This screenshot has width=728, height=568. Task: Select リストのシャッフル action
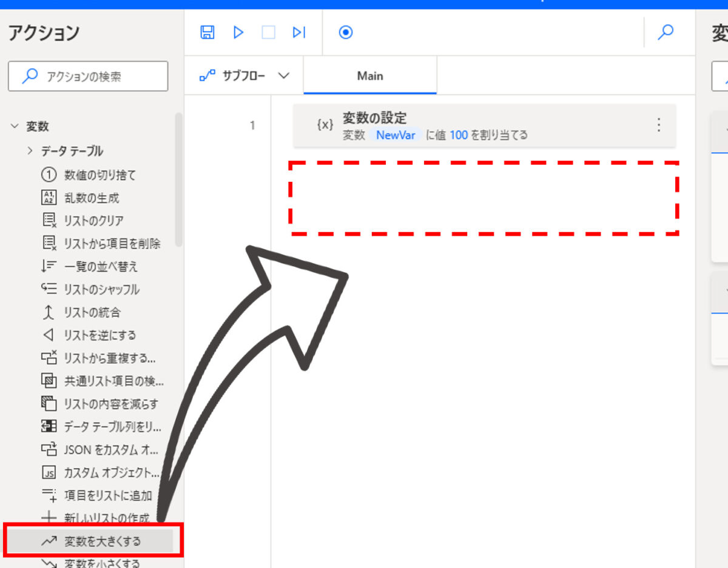pyautogui.click(x=101, y=290)
